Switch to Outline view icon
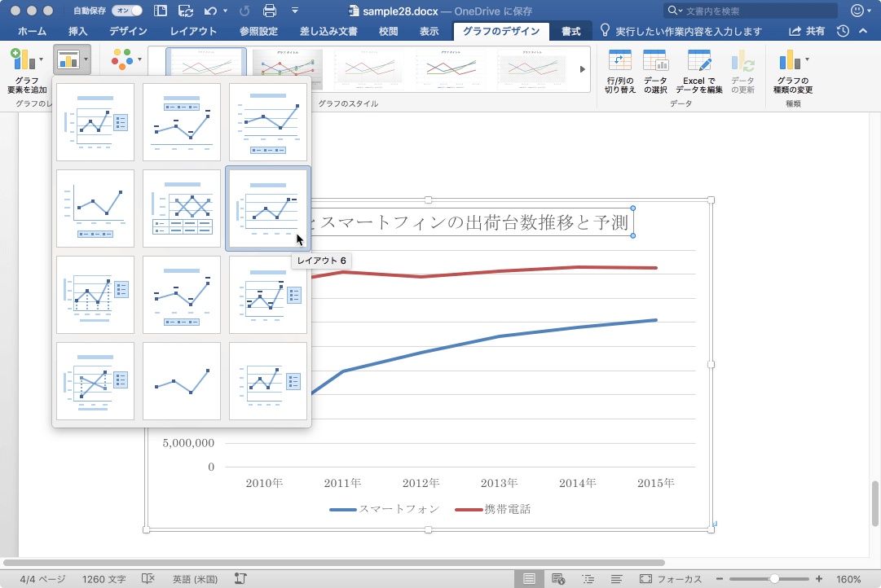881x588 pixels. click(x=588, y=579)
